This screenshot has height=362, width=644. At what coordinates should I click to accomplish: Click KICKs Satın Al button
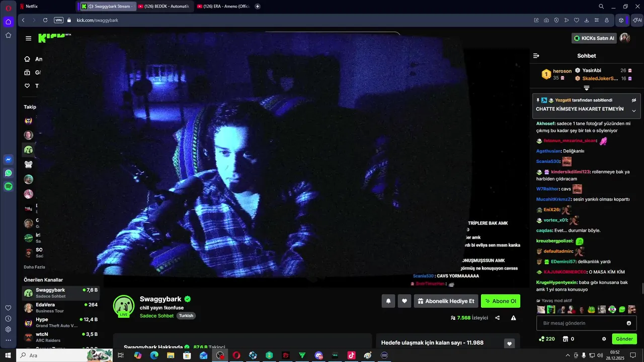point(595,38)
